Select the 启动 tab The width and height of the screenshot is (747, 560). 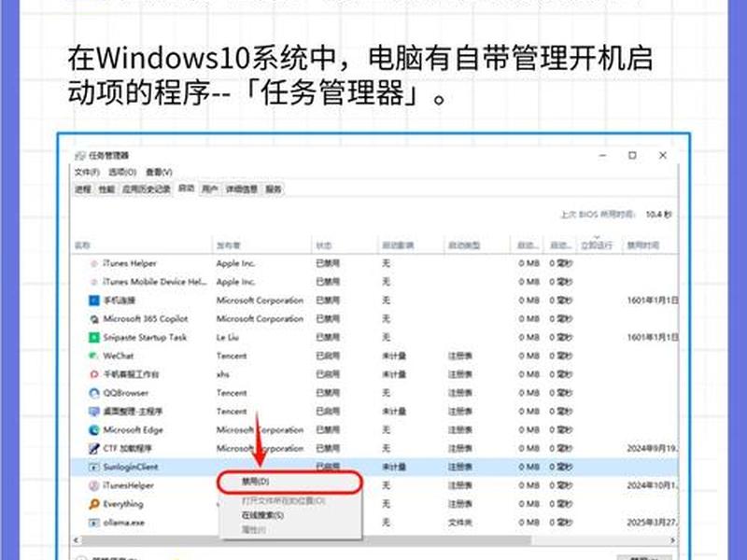[x=186, y=189]
